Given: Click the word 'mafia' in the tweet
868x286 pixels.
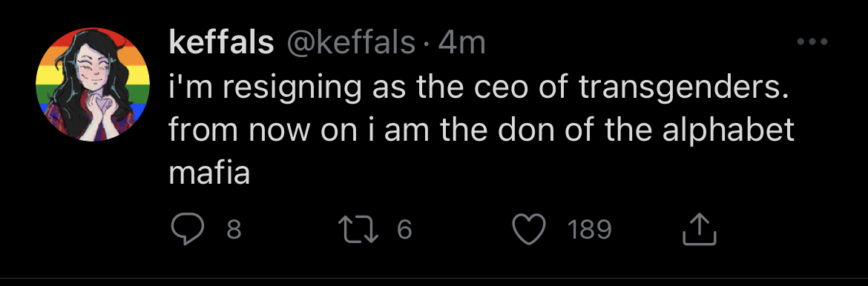Looking at the screenshot, I should [208, 173].
